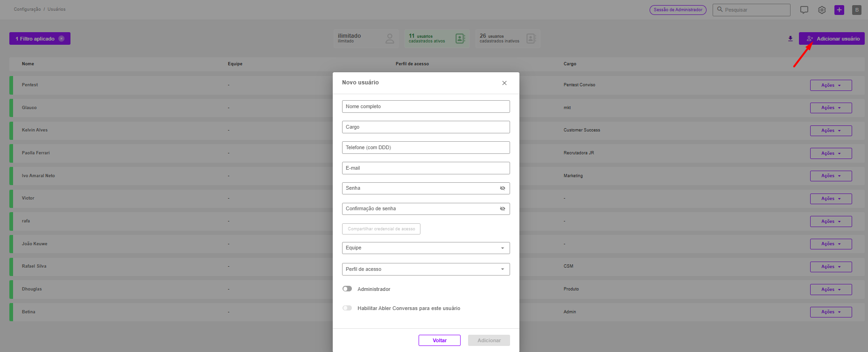Open the settings gear icon
Viewport: 868px width, 352px height.
pos(822,10)
